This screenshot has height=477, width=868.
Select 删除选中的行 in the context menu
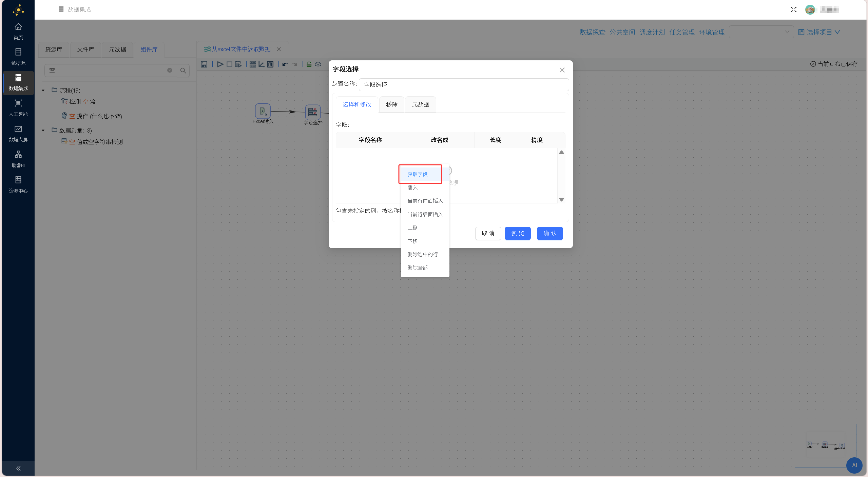click(x=425, y=254)
